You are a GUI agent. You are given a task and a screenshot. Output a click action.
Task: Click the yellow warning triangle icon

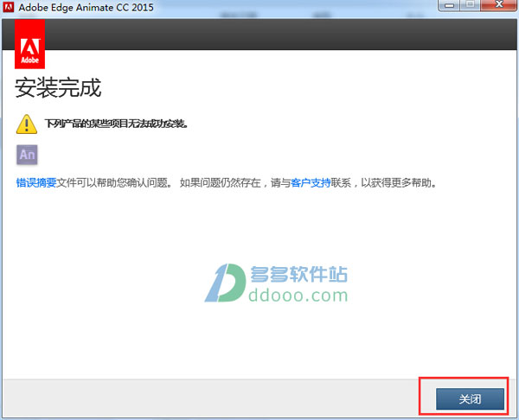pyautogui.click(x=27, y=124)
